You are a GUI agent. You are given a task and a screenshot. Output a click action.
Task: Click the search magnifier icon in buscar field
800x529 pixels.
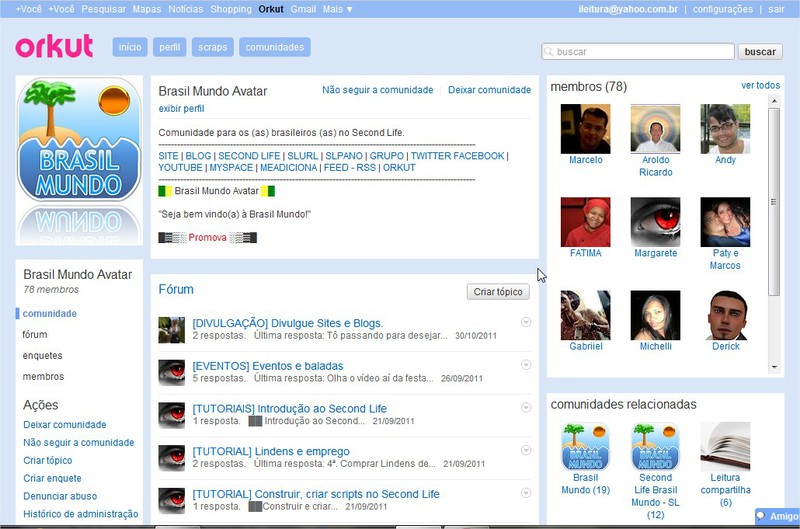pos(549,52)
